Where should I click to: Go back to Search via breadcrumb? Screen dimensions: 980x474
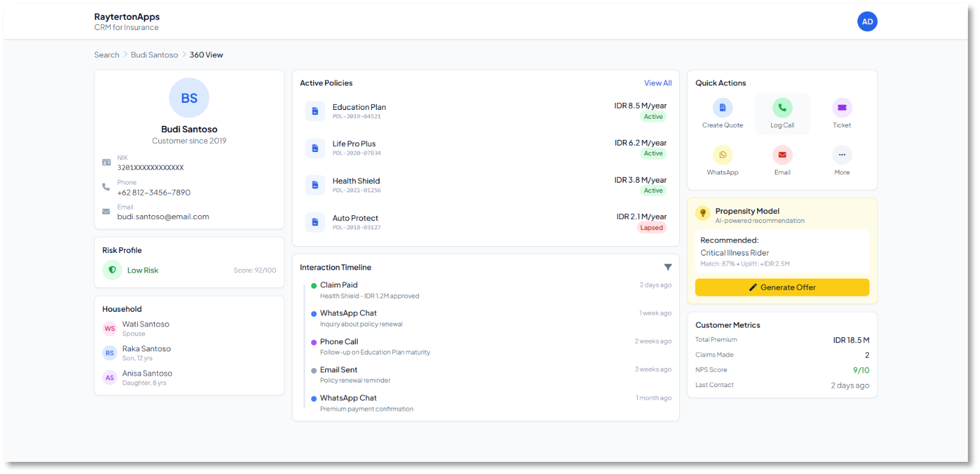click(x=106, y=54)
